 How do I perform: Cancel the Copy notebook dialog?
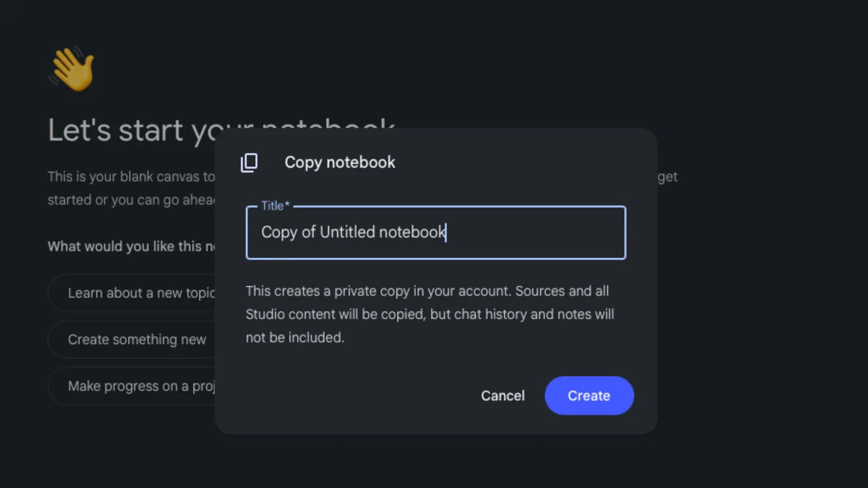click(503, 396)
